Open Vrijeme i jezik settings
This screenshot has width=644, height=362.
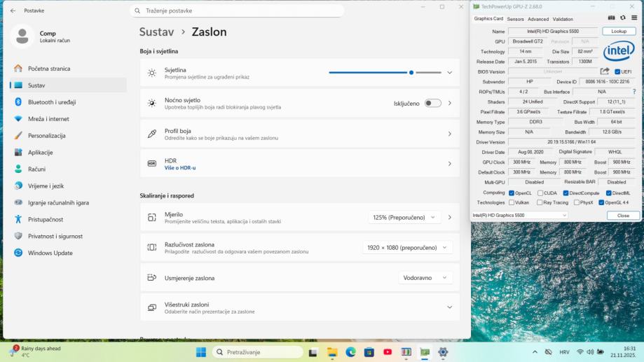(x=68, y=186)
